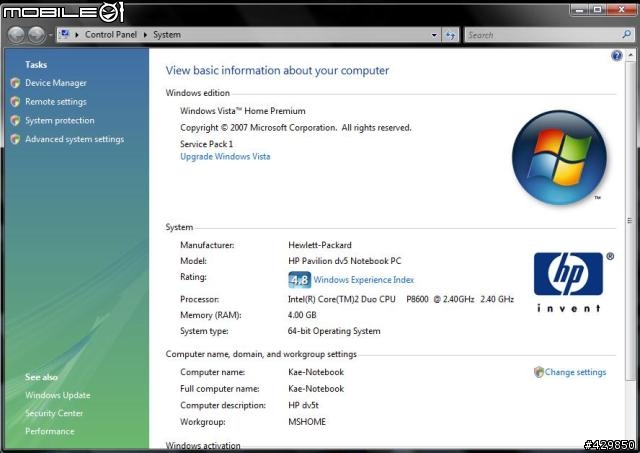Screen dimensions: 640x453
Task: Click Change settings link
Action: click(575, 372)
